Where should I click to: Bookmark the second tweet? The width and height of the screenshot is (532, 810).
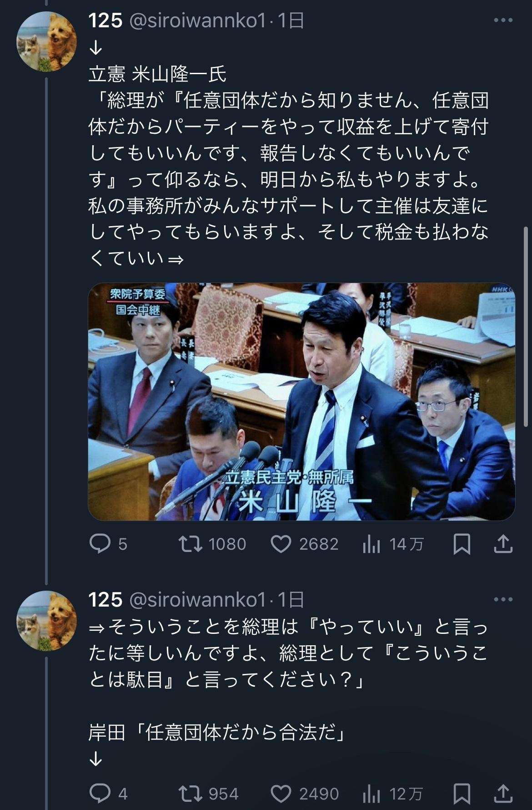462,794
